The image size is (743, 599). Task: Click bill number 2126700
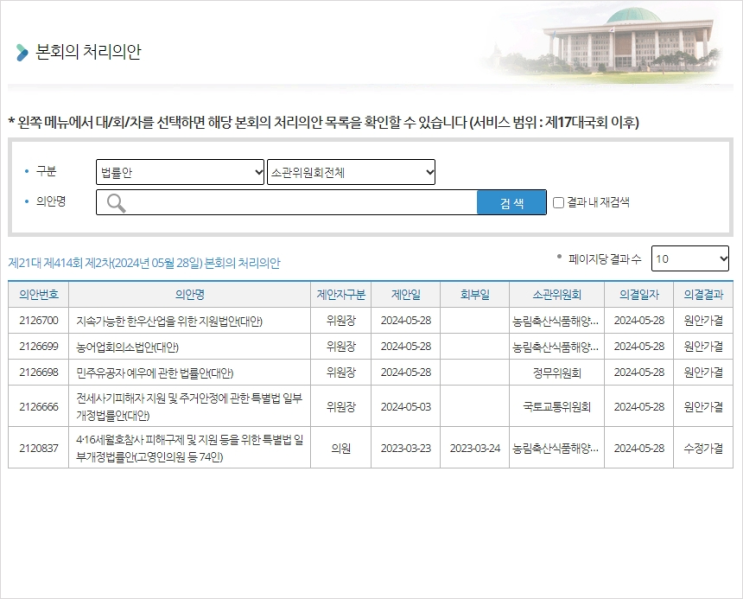39,320
